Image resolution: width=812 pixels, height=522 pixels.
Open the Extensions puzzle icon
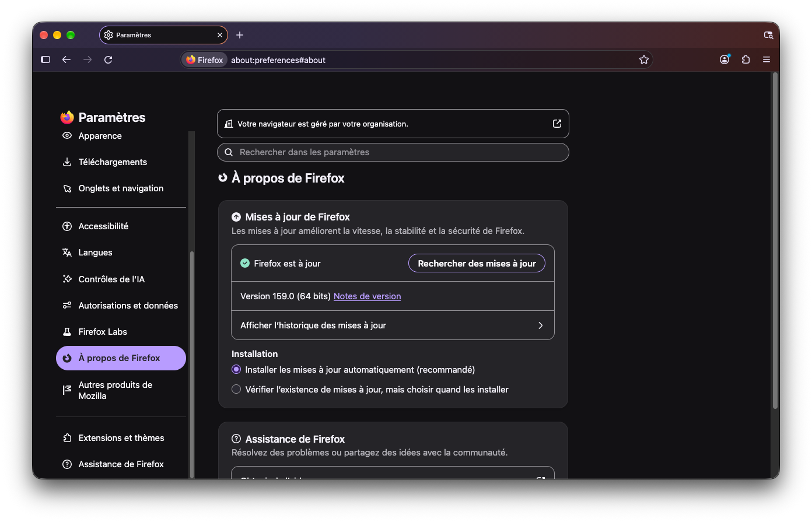(x=745, y=59)
